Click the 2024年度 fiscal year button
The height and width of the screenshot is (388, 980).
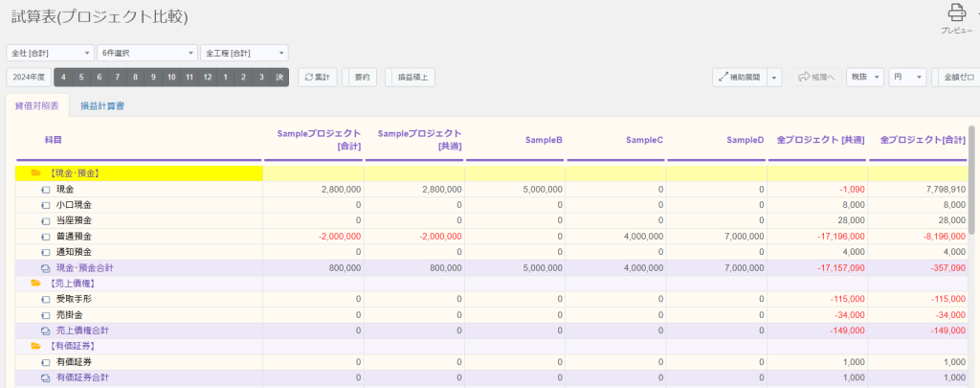29,77
